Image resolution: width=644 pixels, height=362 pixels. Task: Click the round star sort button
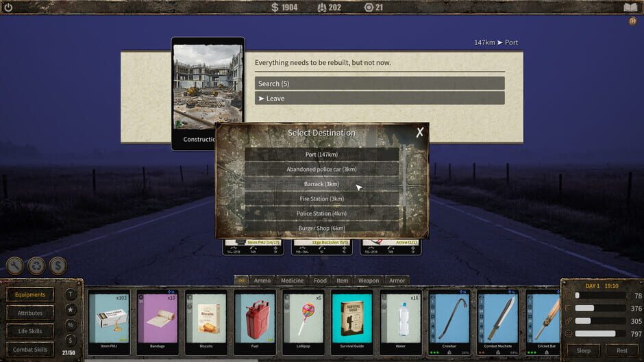(x=71, y=309)
